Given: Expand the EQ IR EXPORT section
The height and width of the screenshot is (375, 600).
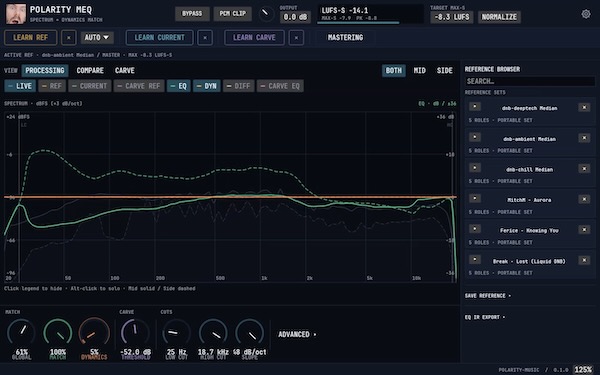Looking at the screenshot, I should [484, 317].
